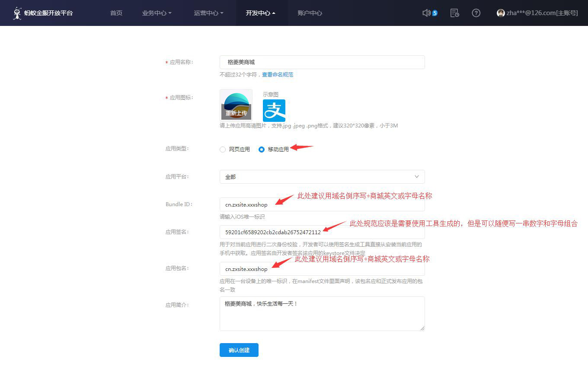Viewport: 588px width, 382px height.
Task: Click the Ant Financial Open Platform logo
Action: pos(43,13)
